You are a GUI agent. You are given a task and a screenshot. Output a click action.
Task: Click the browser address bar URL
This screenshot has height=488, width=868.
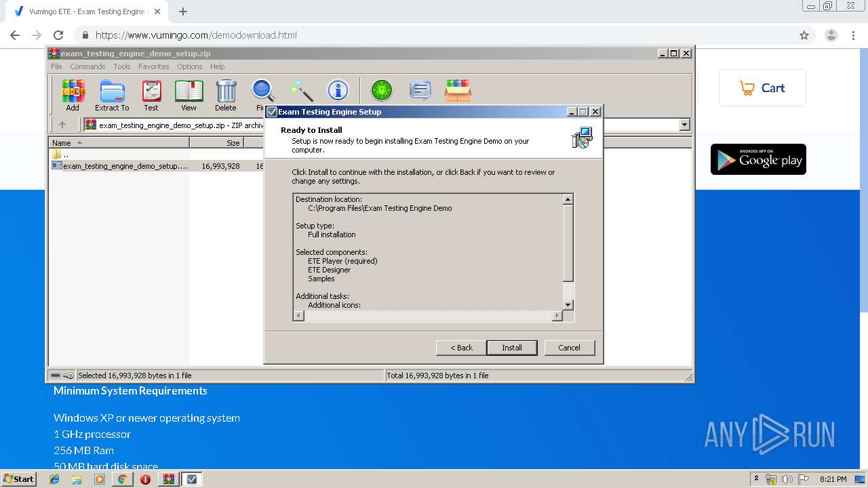pos(196,35)
